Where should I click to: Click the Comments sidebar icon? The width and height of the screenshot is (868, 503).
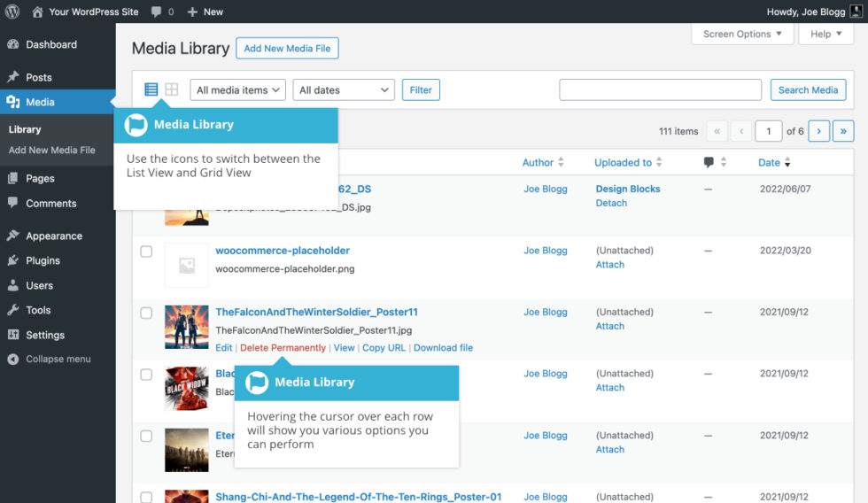click(x=13, y=203)
